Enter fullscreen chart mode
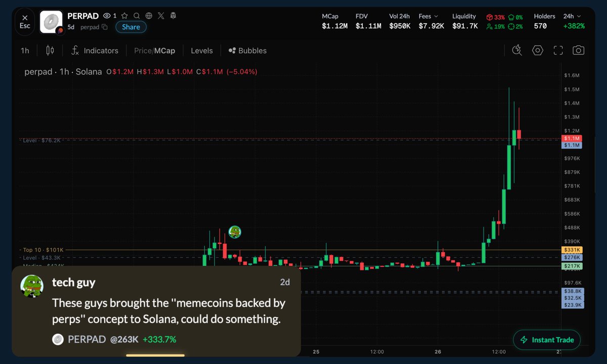This screenshot has width=607, height=364. [x=558, y=50]
